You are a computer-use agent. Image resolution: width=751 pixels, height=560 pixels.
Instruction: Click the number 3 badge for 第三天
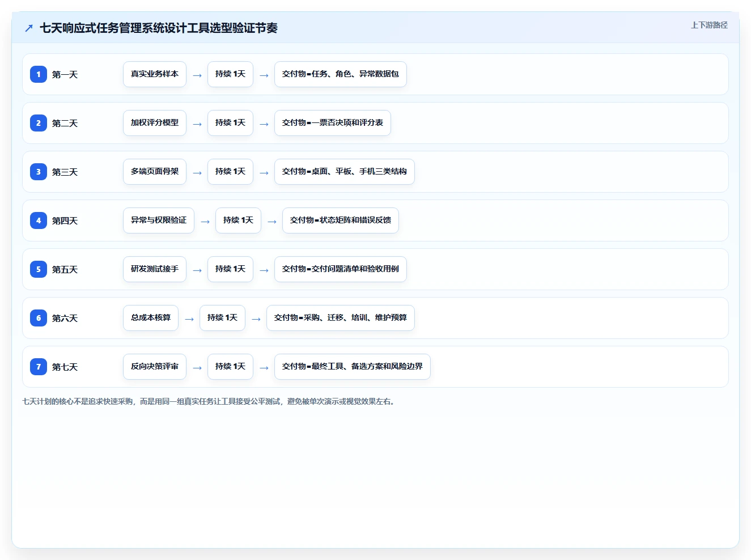pos(39,172)
